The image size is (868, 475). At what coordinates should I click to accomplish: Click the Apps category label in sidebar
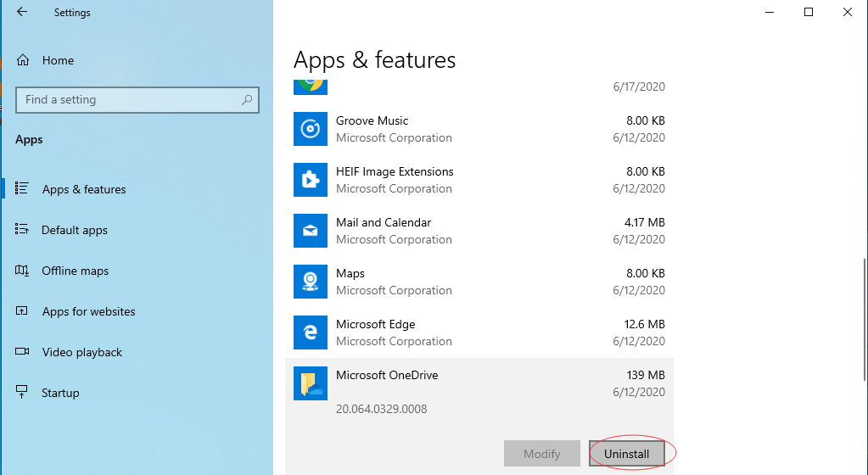[29, 139]
